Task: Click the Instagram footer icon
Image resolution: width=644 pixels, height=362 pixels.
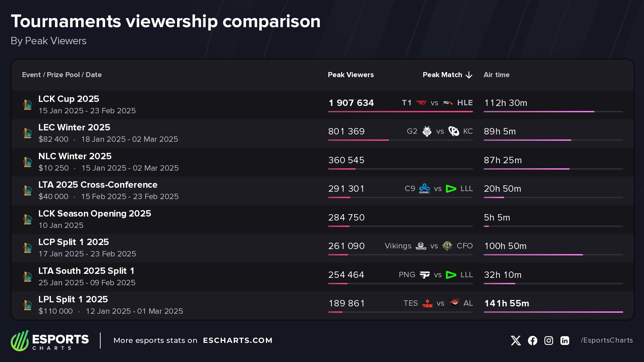Action: [x=548, y=341]
